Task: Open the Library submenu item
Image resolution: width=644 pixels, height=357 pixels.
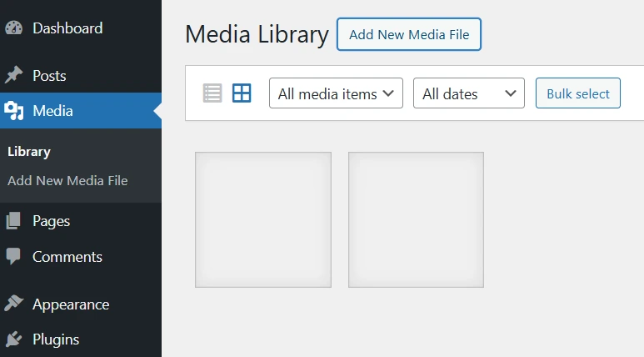Action: [x=29, y=151]
